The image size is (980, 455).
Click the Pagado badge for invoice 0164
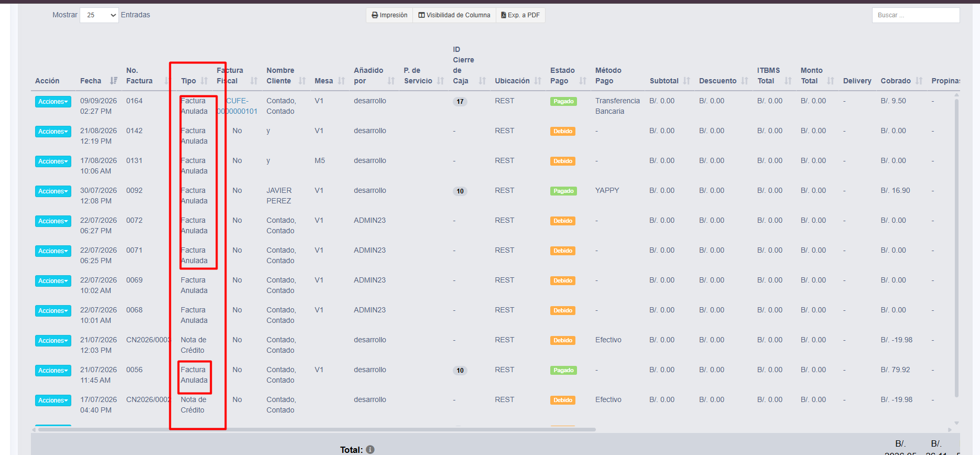(563, 102)
